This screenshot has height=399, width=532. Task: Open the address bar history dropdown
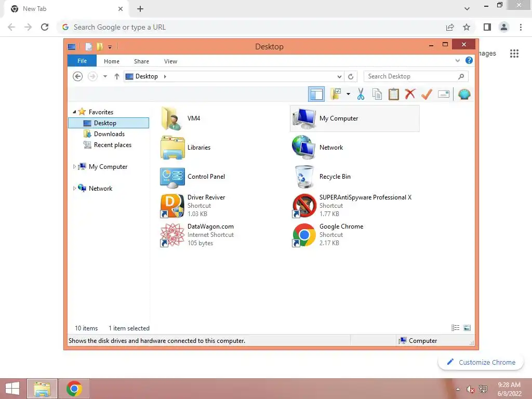[x=339, y=77]
